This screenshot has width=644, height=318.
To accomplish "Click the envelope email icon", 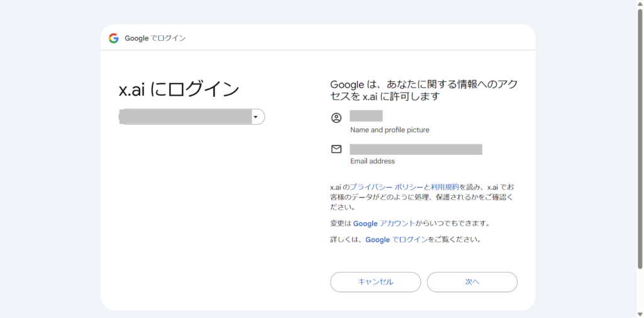I will click(336, 149).
